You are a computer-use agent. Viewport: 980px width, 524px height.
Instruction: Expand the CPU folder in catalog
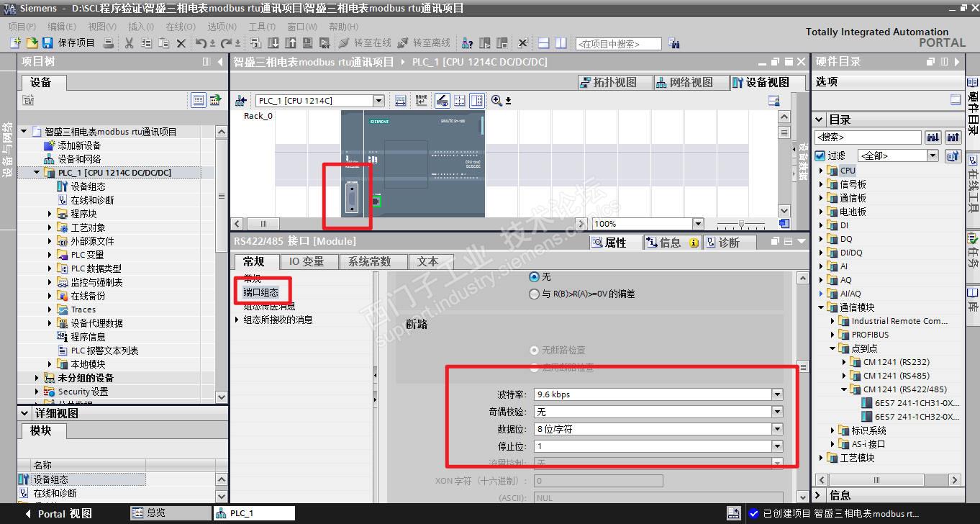(x=821, y=171)
